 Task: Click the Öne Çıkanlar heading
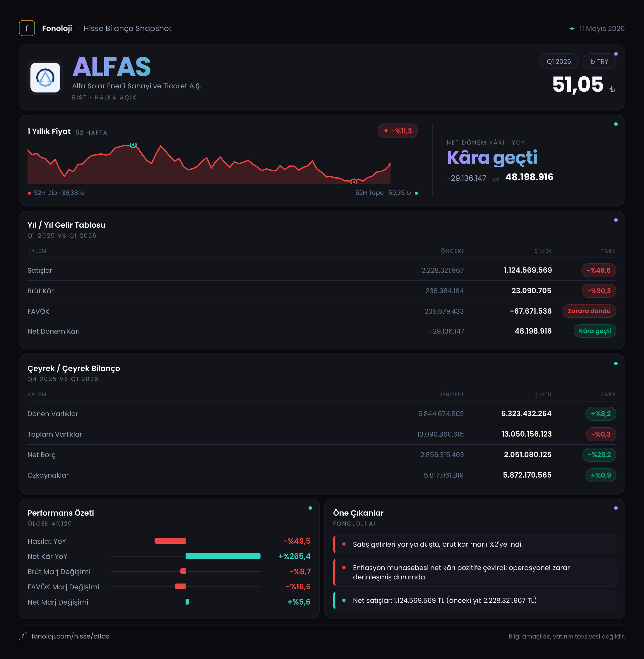(358, 513)
